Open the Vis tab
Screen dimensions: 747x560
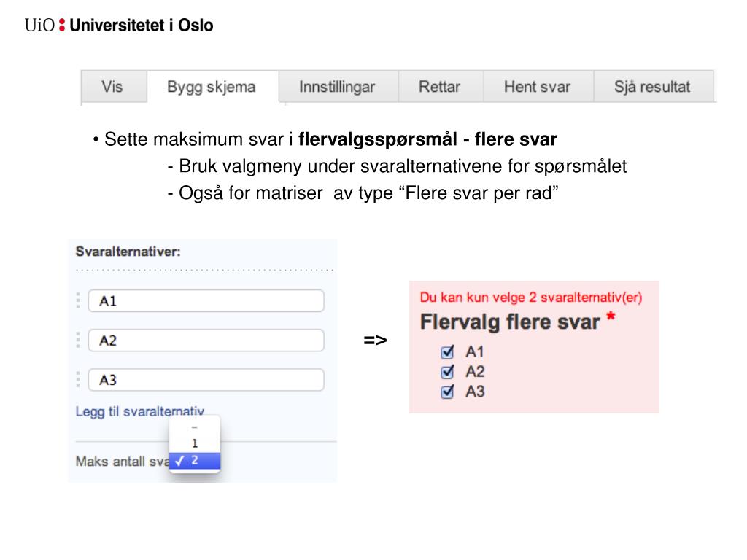(112, 87)
